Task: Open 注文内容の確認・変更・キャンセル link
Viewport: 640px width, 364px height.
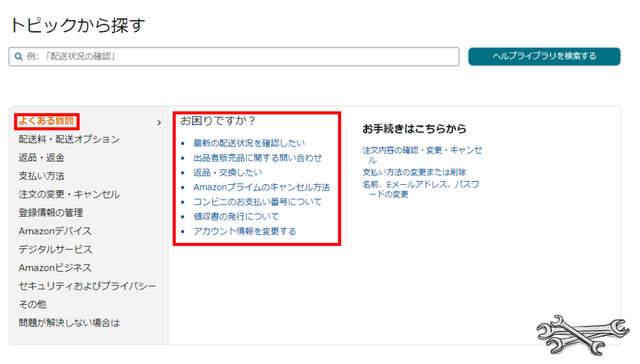Action: point(422,155)
